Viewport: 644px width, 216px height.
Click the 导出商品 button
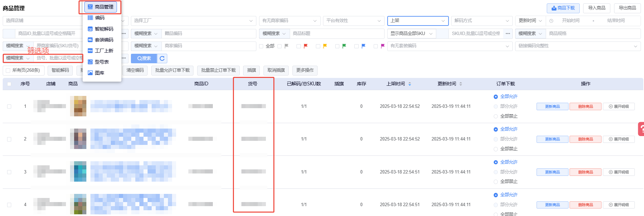(x=627, y=8)
